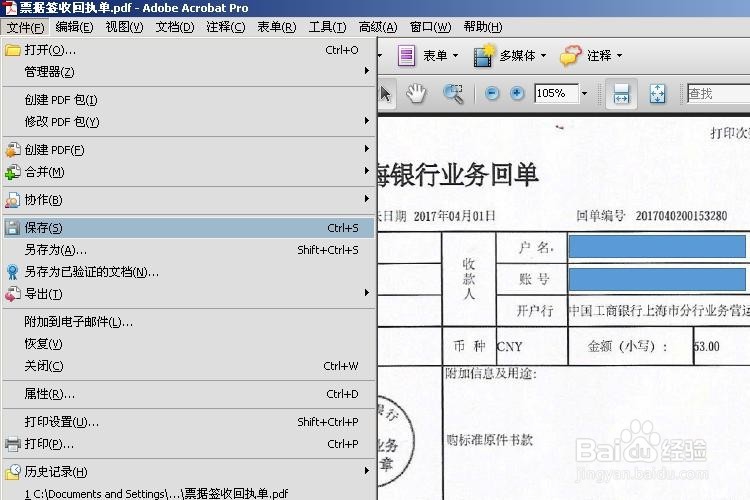Image resolution: width=750 pixels, height=500 pixels.
Task: Expand the 修改 PDF 包(Y) submenu arrow
Action: tap(366, 121)
